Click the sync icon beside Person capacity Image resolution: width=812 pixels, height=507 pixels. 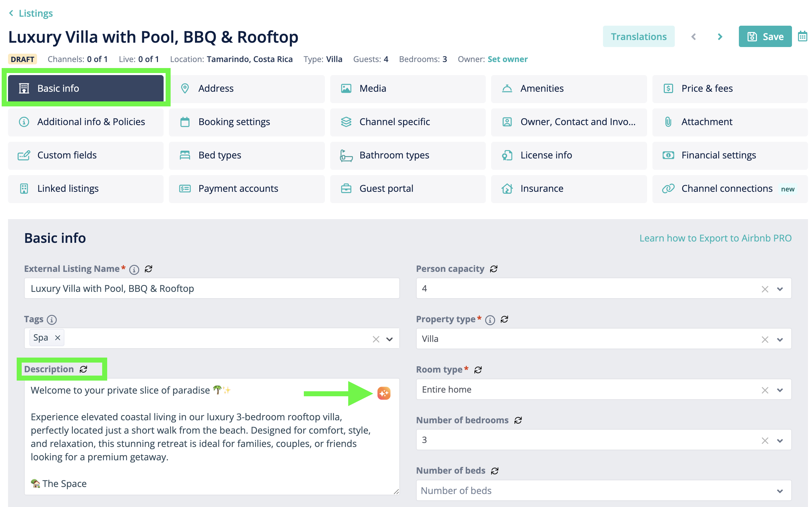coord(493,269)
